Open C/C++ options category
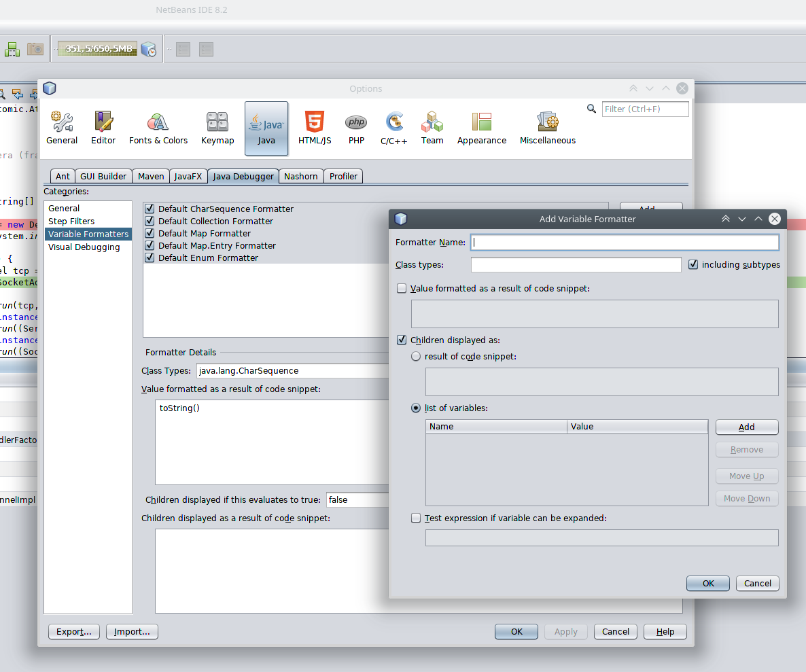The height and width of the screenshot is (672, 806). pos(393,128)
